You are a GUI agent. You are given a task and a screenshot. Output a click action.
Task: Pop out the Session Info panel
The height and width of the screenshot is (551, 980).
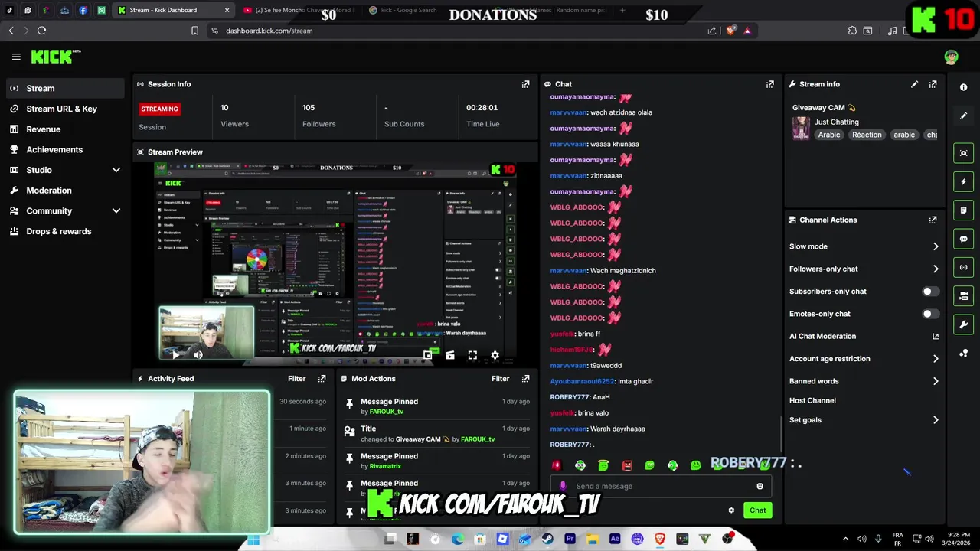(525, 84)
